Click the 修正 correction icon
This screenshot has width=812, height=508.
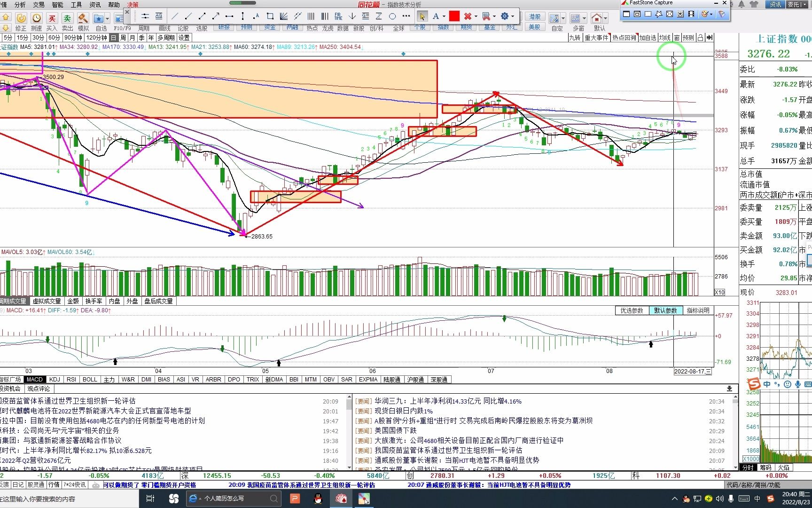pos(21,18)
